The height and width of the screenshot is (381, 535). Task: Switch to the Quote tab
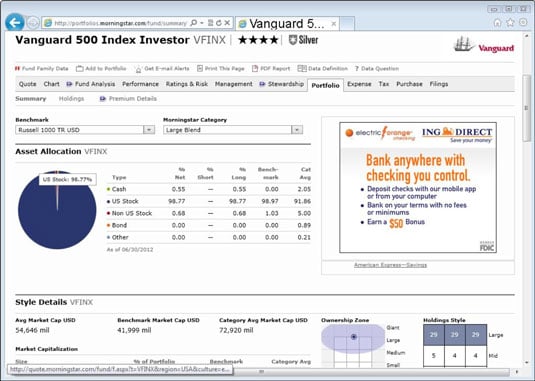(27, 84)
